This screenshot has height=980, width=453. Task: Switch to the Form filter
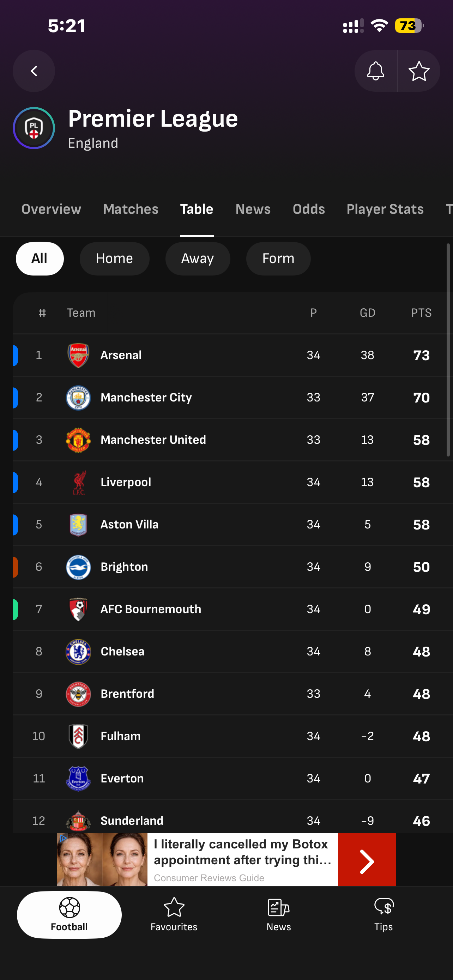point(278,259)
